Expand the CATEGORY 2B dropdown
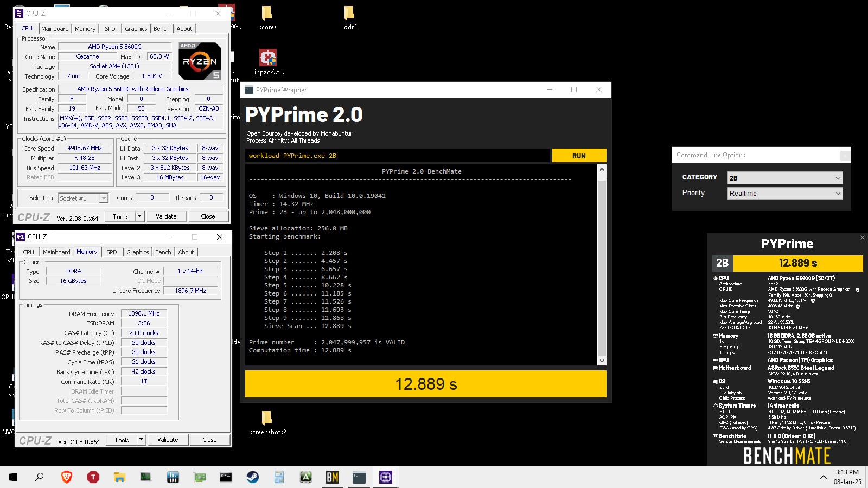868x488 pixels. click(785, 178)
